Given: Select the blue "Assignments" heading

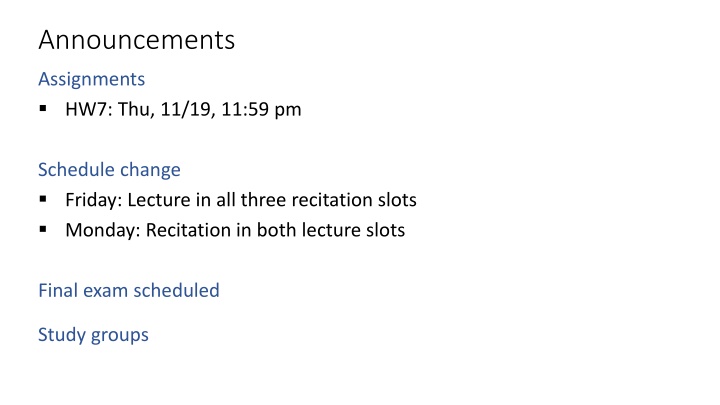Looking at the screenshot, I should (x=91, y=79).
